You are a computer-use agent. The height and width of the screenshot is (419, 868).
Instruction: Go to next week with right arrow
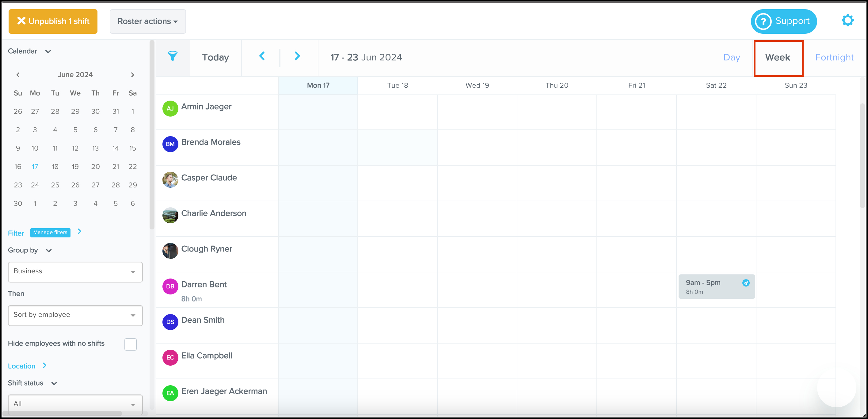point(297,56)
